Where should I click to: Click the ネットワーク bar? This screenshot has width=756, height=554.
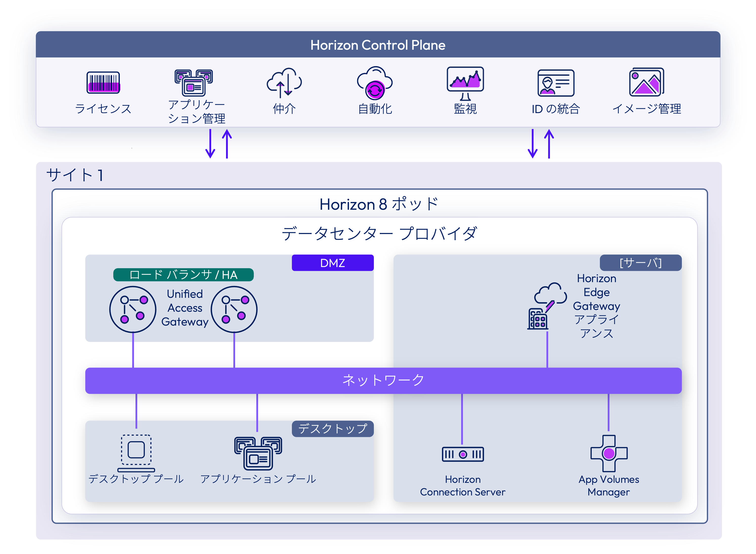(383, 380)
